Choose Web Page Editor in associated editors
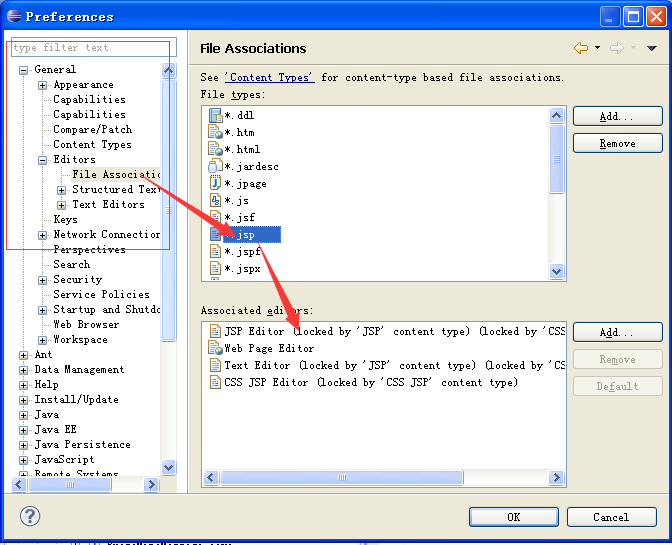Image resolution: width=672 pixels, height=545 pixels. point(268,348)
